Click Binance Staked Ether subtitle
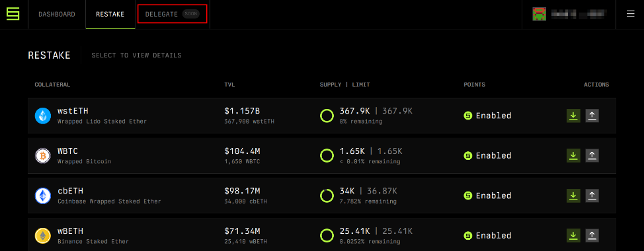644x251 pixels. click(x=93, y=242)
